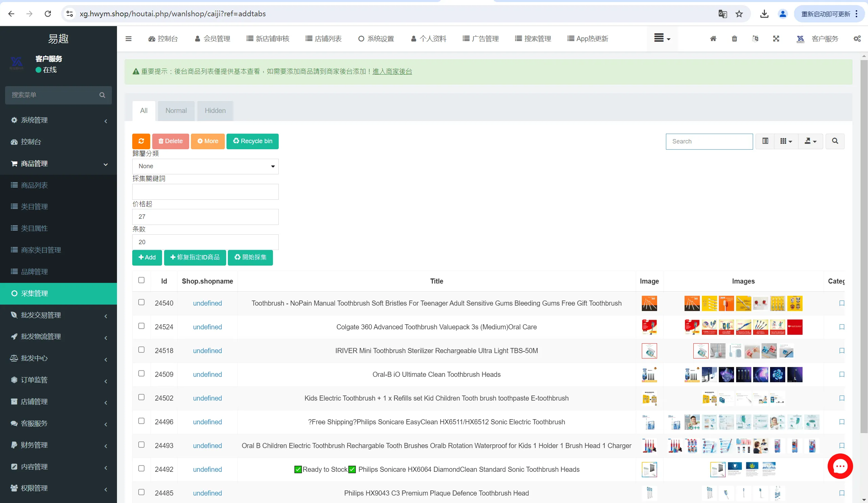Open the floating red chat bubble

point(840,466)
